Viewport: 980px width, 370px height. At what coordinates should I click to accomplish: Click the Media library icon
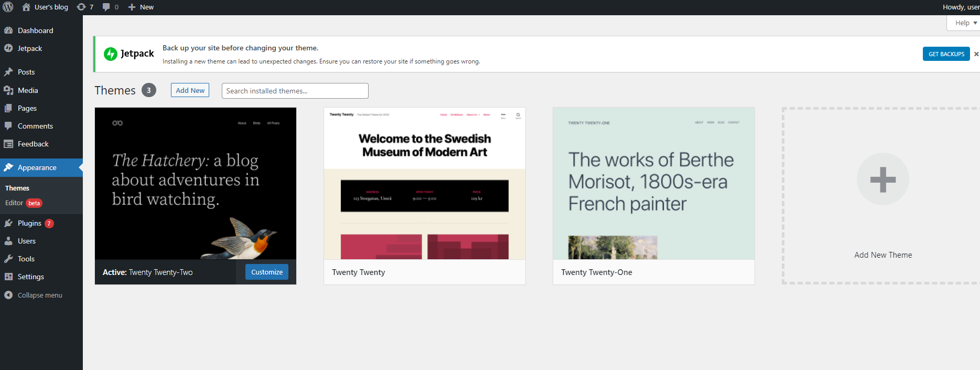pyautogui.click(x=8, y=90)
